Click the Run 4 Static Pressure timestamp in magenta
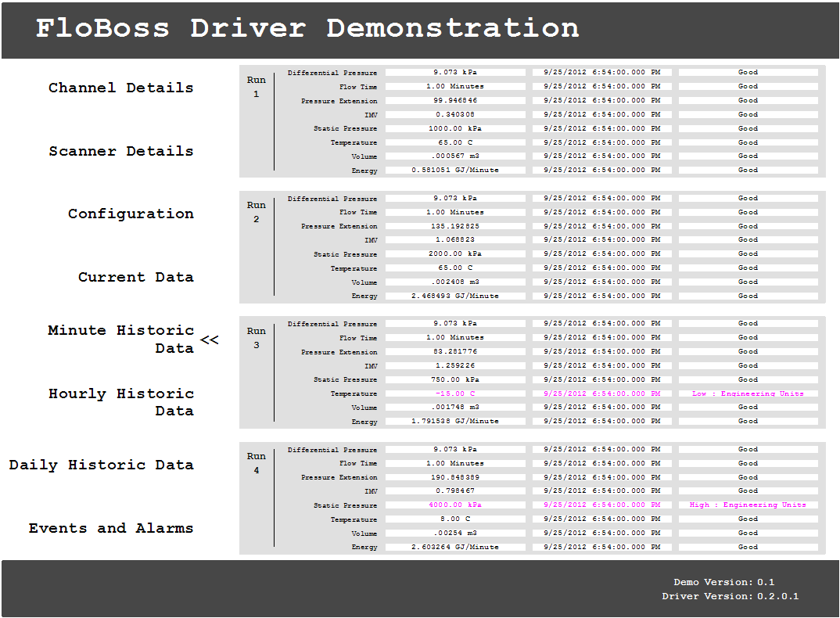This screenshot has height=618, width=840. click(x=602, y=505)
